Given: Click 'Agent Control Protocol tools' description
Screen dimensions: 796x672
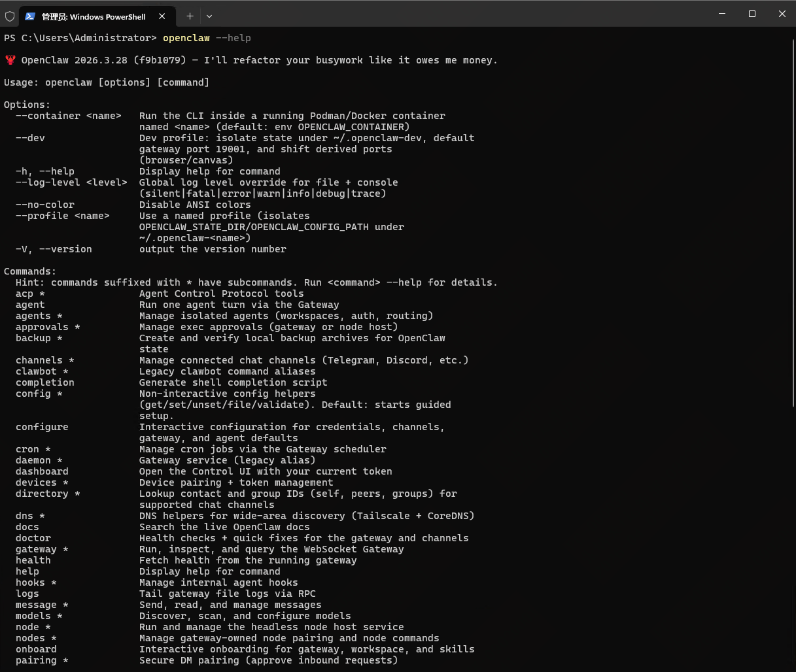Looking at the screenshot, I should tap(222, 294).
